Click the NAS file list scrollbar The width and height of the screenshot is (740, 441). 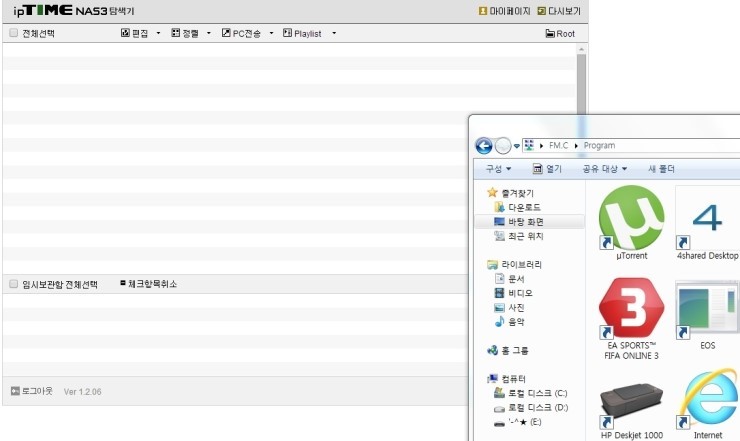tap(581, 85)
